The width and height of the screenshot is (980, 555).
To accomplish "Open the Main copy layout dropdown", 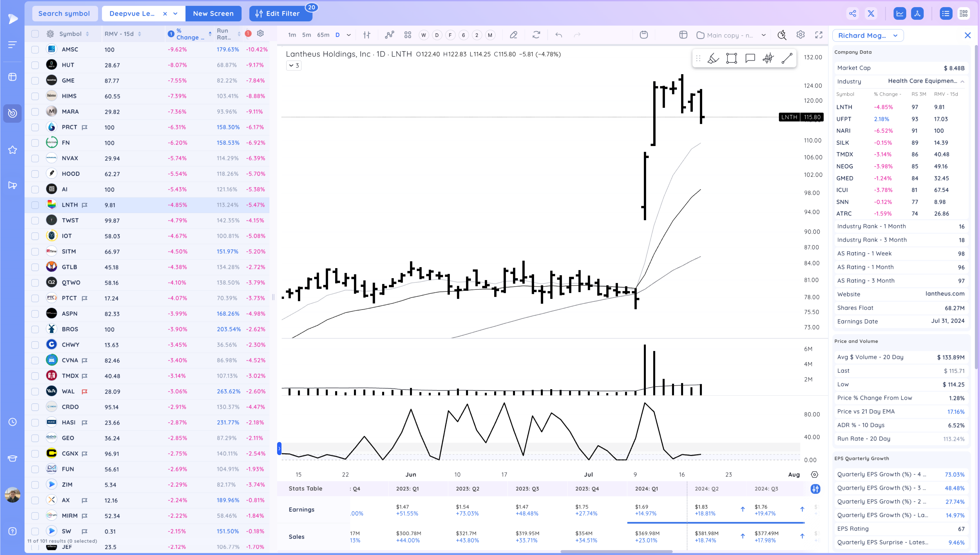I will (763, 35).
